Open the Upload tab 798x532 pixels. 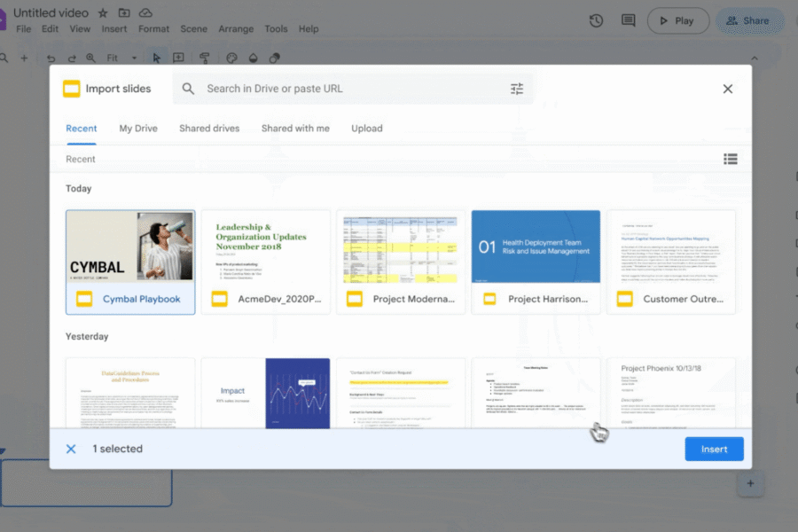tap(366, 128)
